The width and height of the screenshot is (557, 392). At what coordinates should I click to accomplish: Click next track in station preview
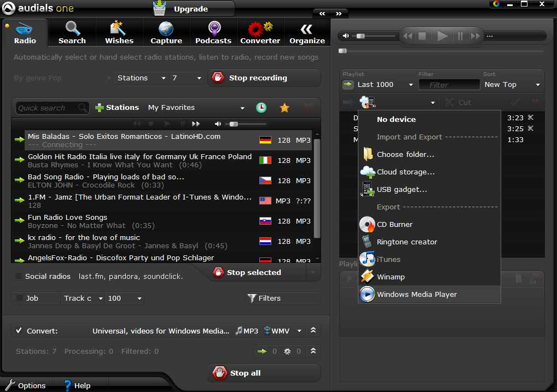coord(196,124)
